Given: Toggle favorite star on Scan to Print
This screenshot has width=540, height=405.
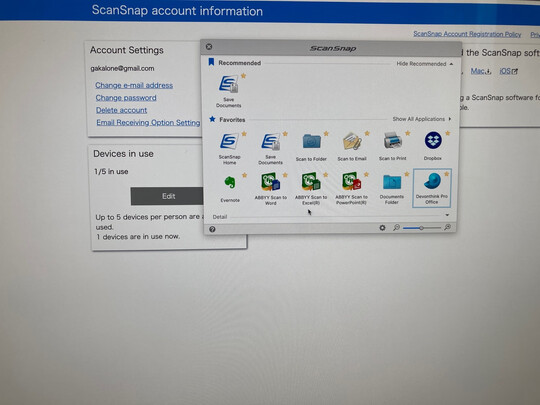Looking at the screenshot, I should (x=408, y=133).
